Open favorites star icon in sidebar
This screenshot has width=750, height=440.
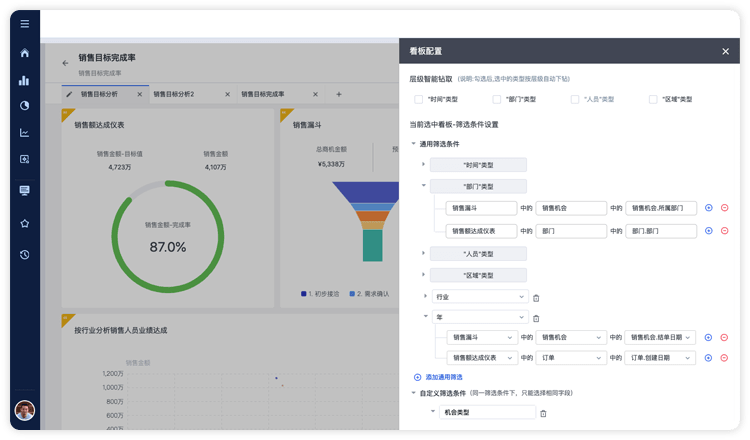(25, 223)
